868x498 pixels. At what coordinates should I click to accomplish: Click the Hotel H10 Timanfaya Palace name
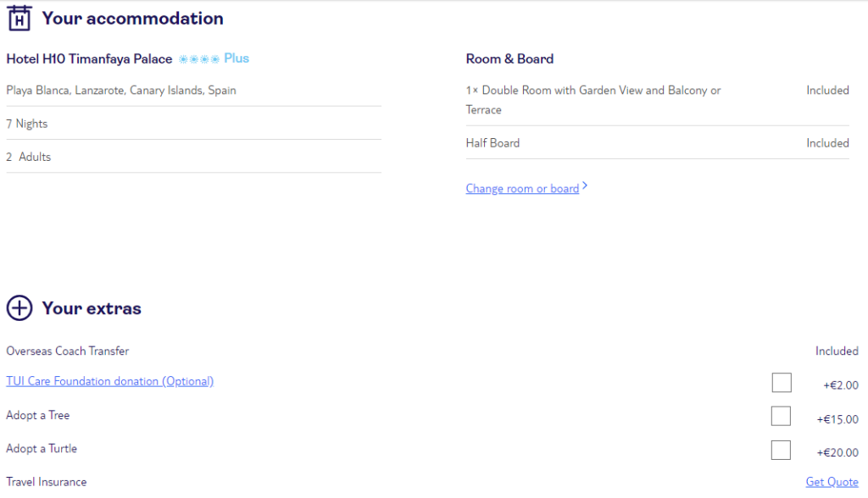[89, 58]
